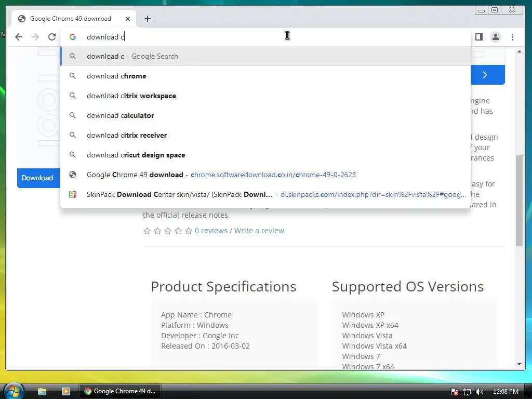Click the 12:08 PM clock
Image resolution: width=532 pixels, height=399 pixels.
tap(506, 392)
